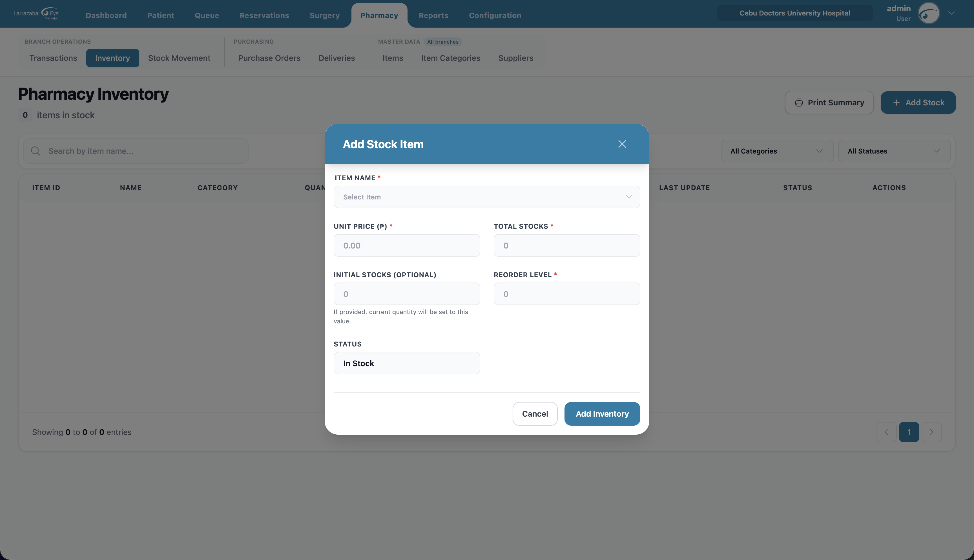Open Item Categories
Screen dimensions: 974x560
point(450,58)
